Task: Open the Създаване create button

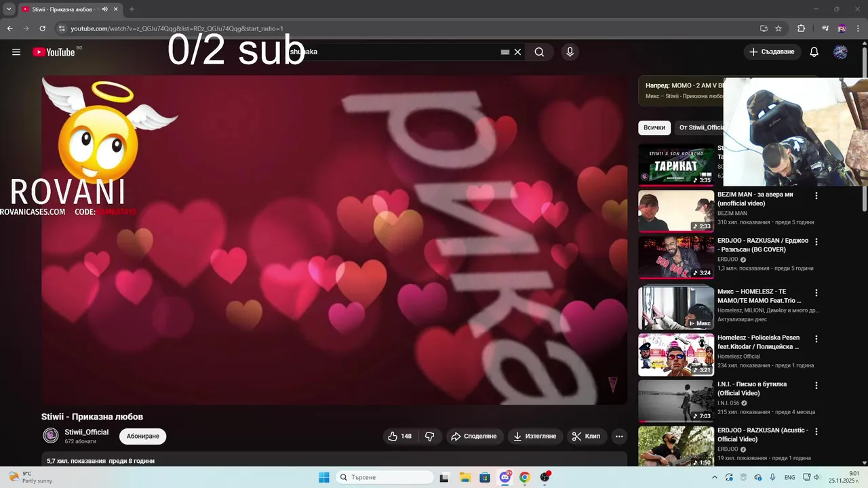Action: [772, 52]
